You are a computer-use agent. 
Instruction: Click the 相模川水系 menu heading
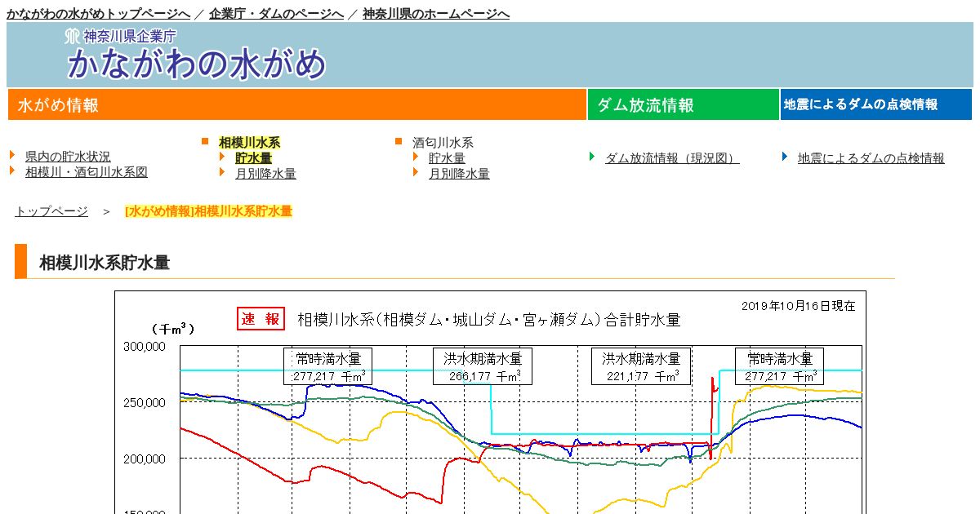pyautogui.click(x=249, y=143)
